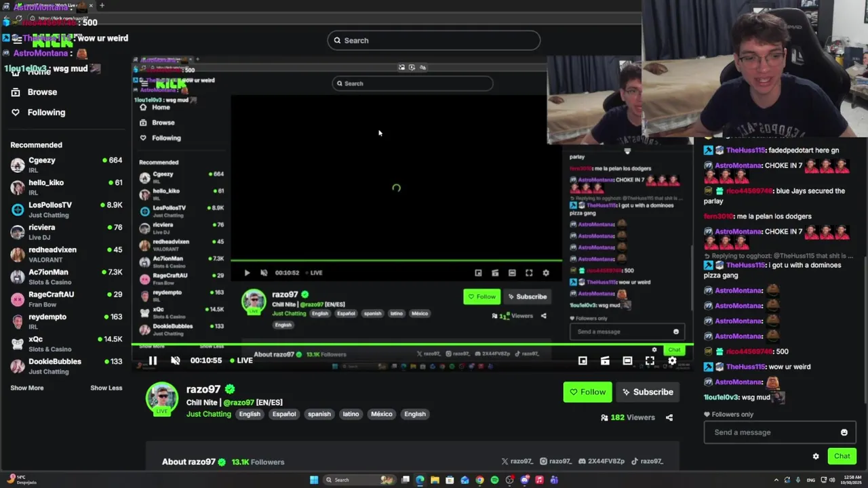Click the nested inner search bar
The width and height of the screenshot is (868, 488).
[412, 83]
